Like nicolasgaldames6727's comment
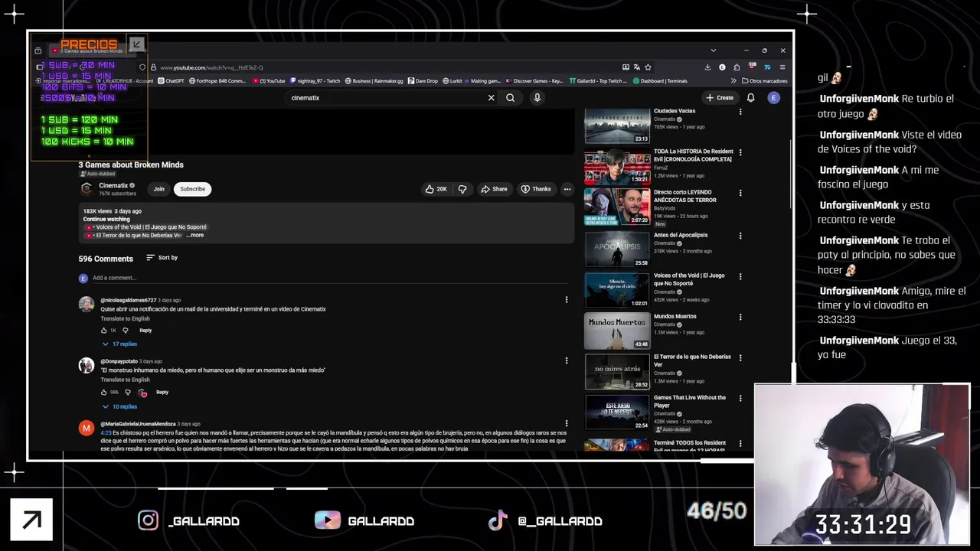 [104, 331]
